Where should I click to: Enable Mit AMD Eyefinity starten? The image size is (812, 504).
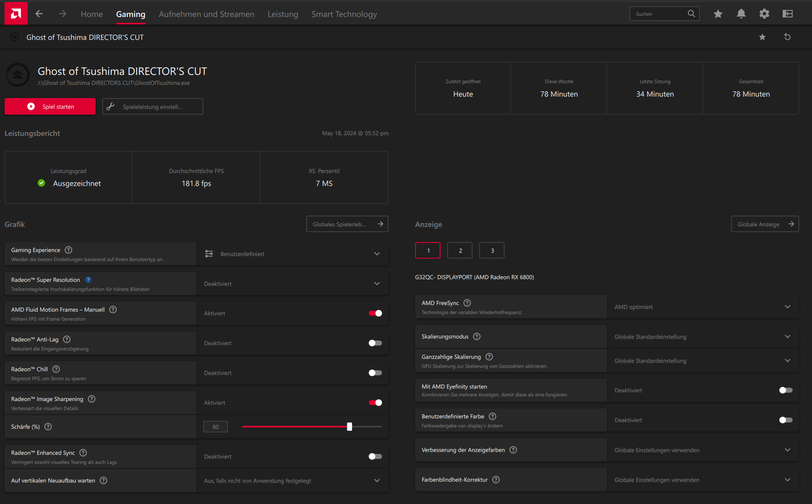(786, 390)
